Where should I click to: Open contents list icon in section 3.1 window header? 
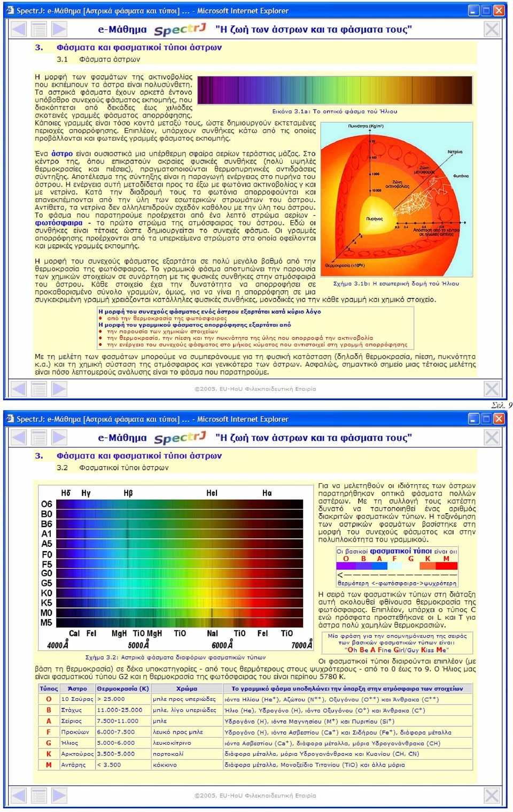click(38, 29)
